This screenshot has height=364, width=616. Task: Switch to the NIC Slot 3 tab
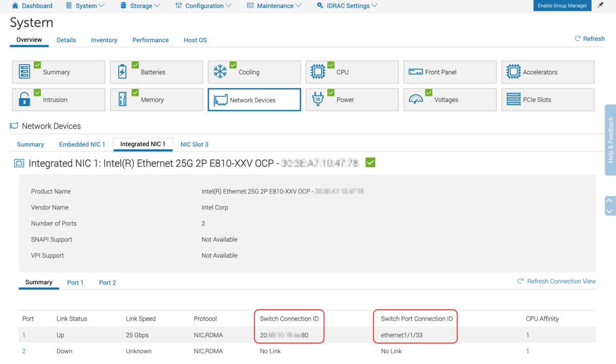[x=194, y=144]
